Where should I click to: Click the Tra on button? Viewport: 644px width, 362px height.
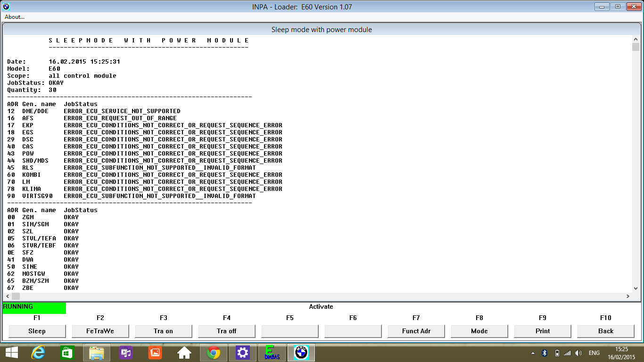tap(164, 331)
